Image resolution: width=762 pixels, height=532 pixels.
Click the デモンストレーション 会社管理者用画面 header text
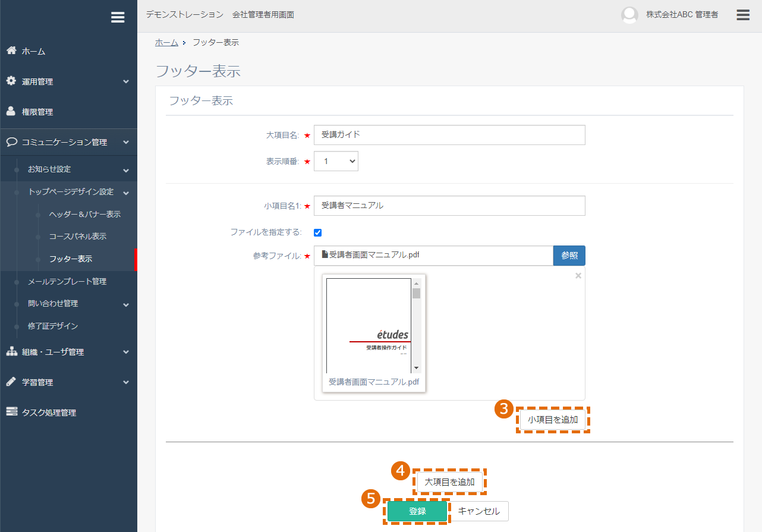(220, 15)
